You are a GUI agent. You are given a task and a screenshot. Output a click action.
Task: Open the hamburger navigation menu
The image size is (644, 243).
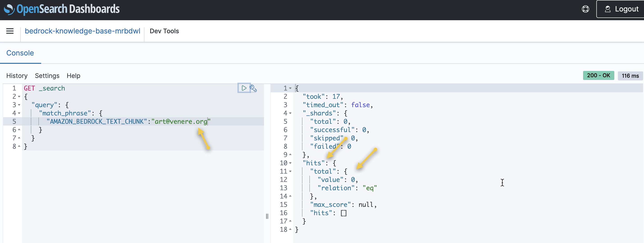click(10, 31)
